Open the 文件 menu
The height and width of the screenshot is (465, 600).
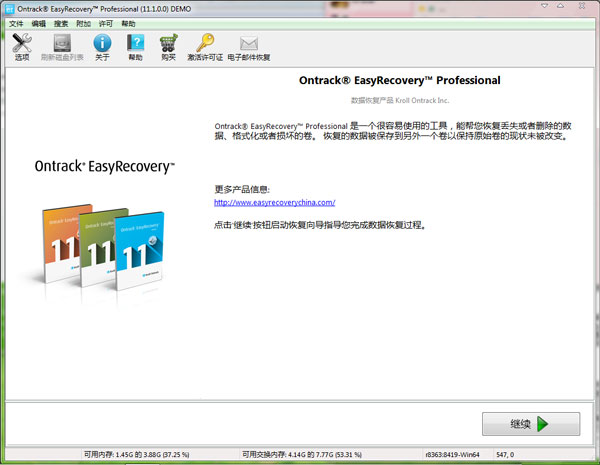pos(16,24)
